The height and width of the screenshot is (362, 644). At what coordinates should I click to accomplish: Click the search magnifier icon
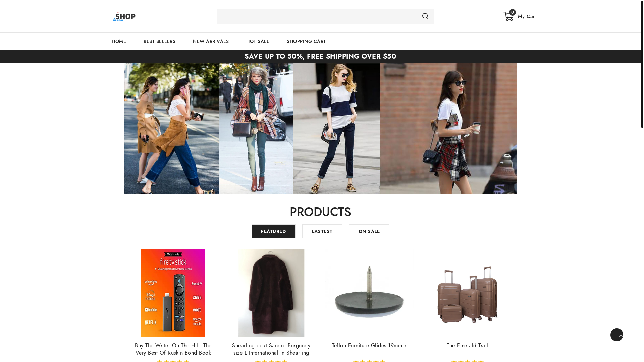(425, 16)
